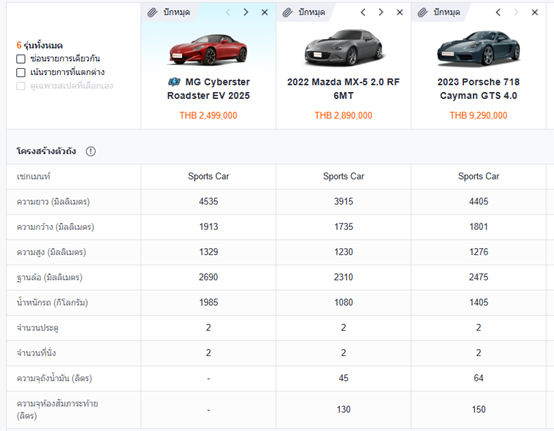
Task: Move Porsche 718 Cayman column left
Action: pos(498,12)
